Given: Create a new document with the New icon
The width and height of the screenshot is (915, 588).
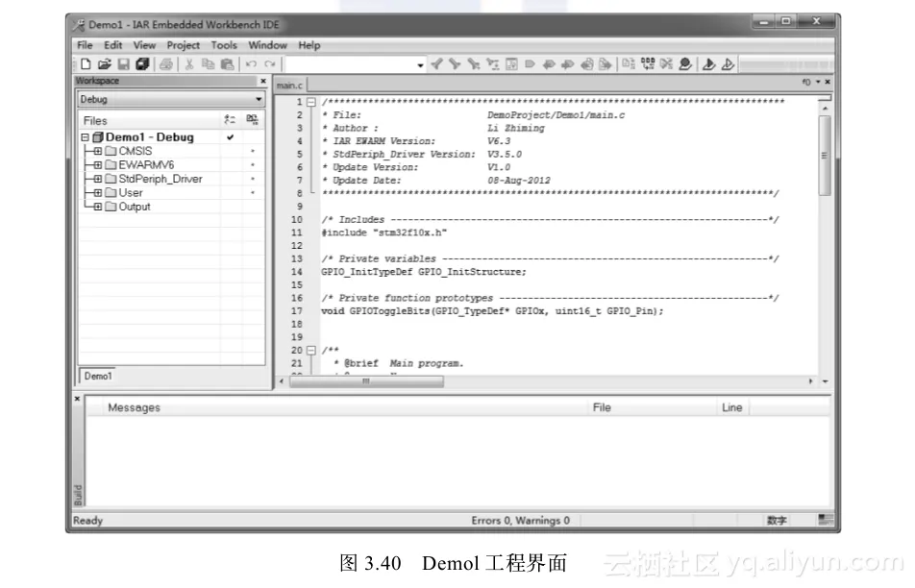Looking at the screenshot, I should 86,64.
